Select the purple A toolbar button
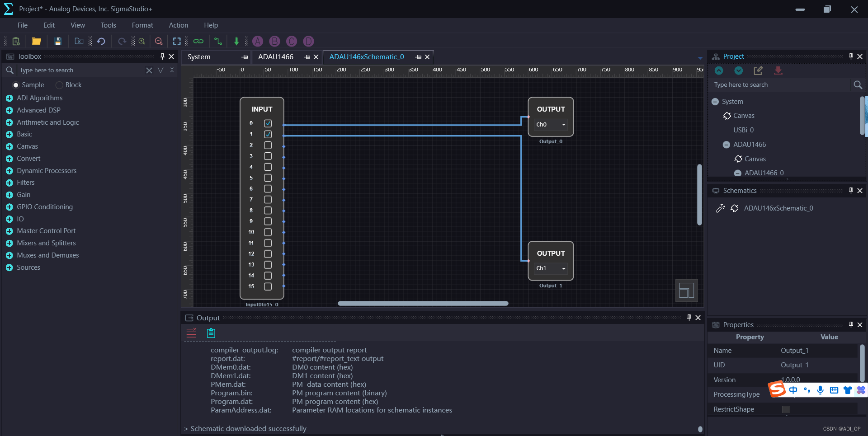The height and width of the screenshot is (436, 868). 258,41
